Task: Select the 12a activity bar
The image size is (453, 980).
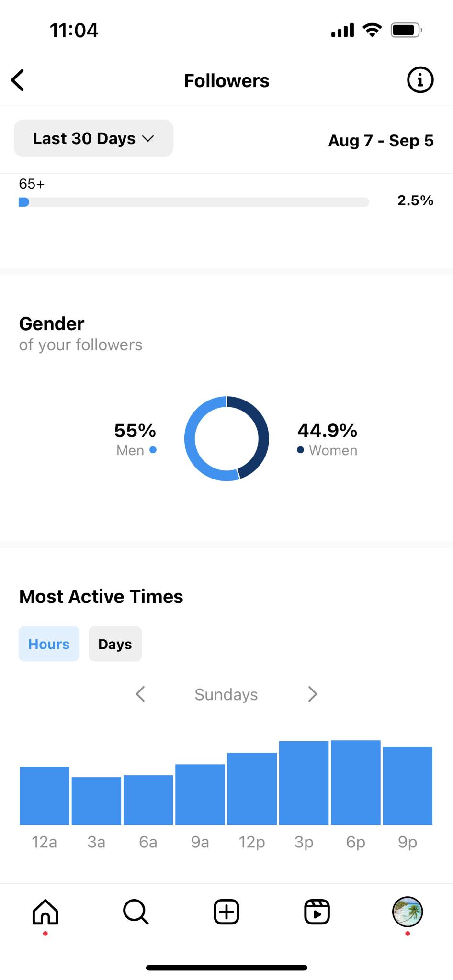Action: [x=45, y=796]
